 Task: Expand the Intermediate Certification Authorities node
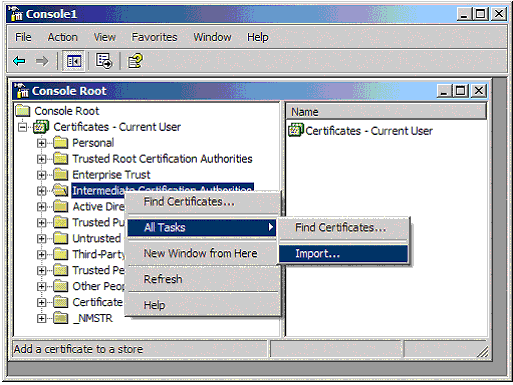pos(41,191)
